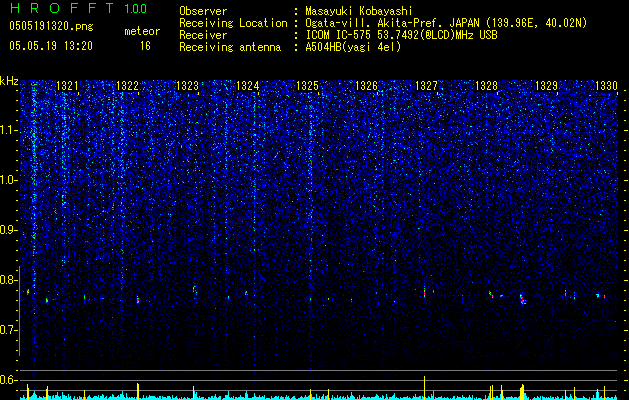Viewport: 629px width, 400px height.
Task: Select the file name 0505191320.png
Action: point(51,26)
